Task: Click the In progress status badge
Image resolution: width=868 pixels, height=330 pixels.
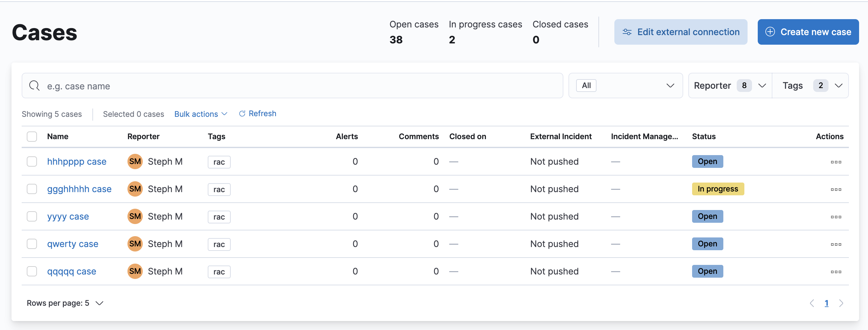Action: pos(718,189)
